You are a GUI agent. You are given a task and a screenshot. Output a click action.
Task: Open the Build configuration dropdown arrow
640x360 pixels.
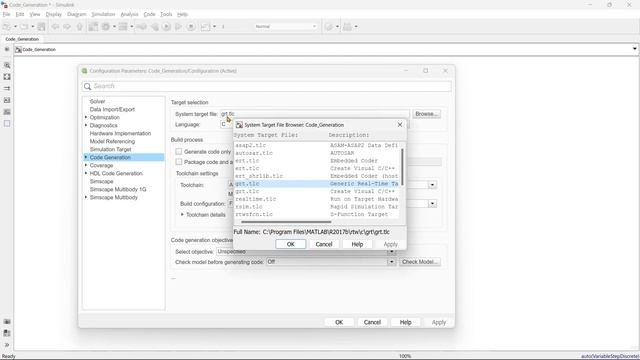[x=432, y=203]
